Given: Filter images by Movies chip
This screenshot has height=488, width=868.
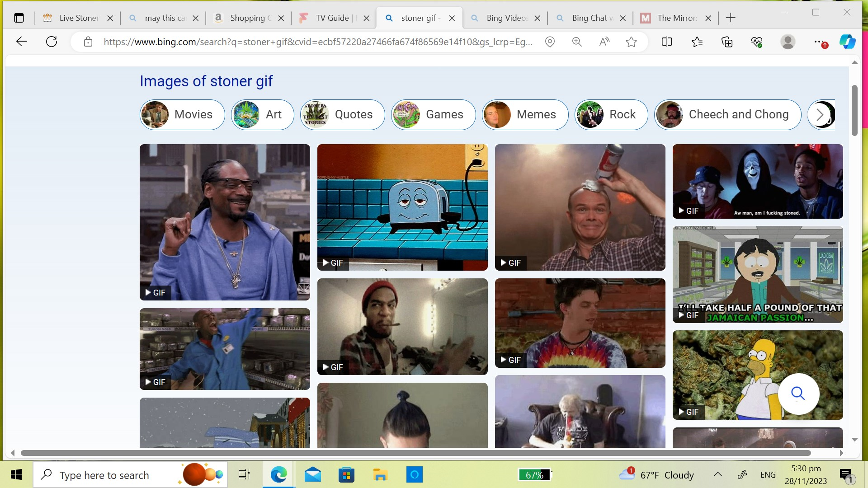Looking at the screenshot, I should click(182, 115).
